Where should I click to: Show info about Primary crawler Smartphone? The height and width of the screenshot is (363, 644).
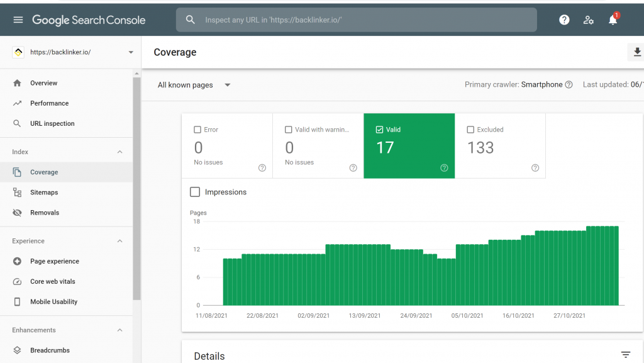pos(569,84)
